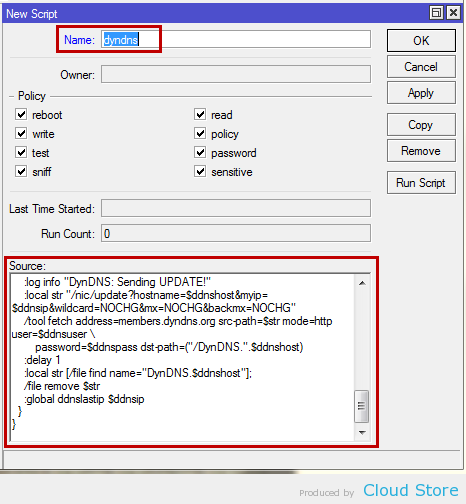Toggle the policy permission checkbox
The height and width of the screenshot is (504, 466).
[200, 133]
